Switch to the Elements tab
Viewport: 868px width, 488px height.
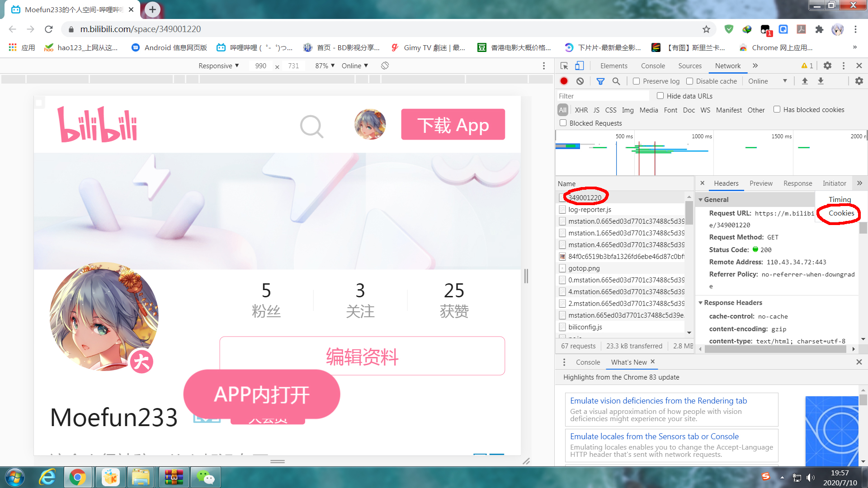point(613,66)
